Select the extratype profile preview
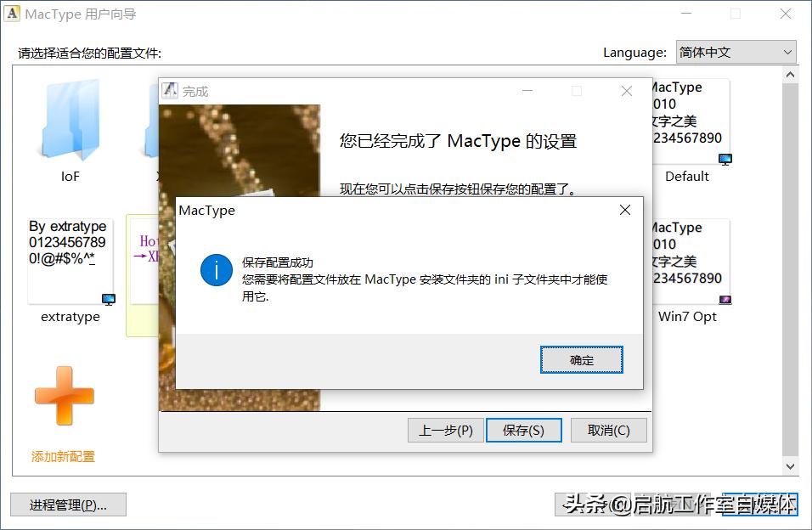The image size is (812, 530). [x=70, y=255]
